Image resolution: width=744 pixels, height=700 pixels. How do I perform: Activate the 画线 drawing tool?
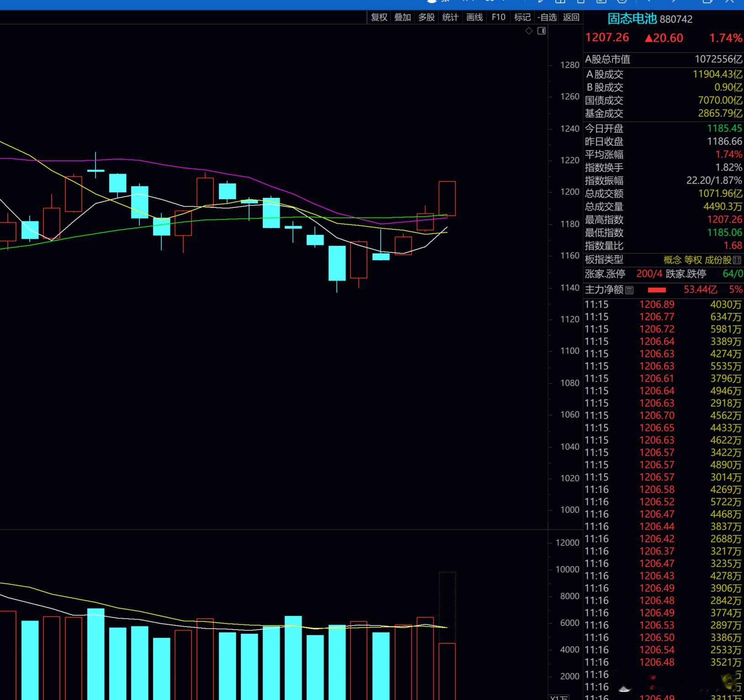474,17
